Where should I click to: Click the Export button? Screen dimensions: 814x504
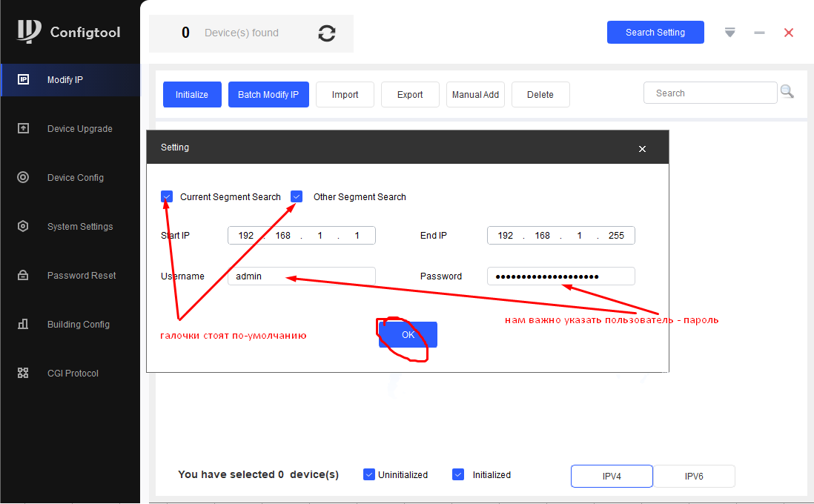tap(410, 94)
